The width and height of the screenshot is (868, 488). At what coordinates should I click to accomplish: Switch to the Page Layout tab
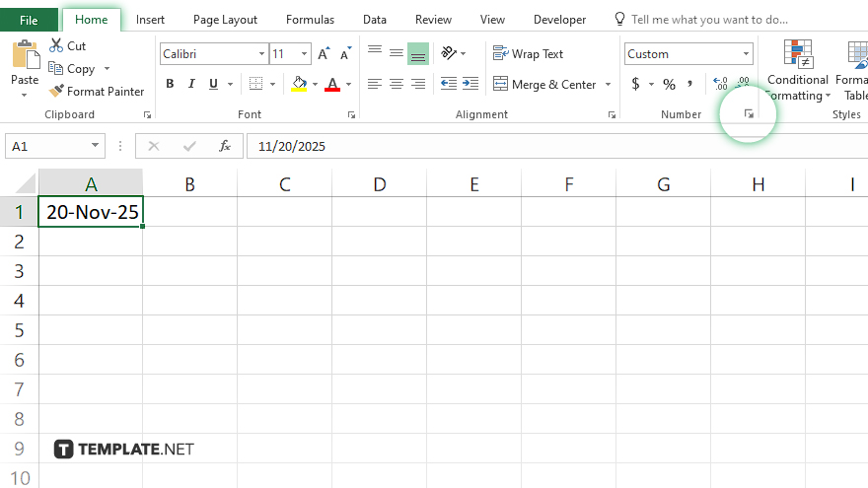click(x=225, y=20)
